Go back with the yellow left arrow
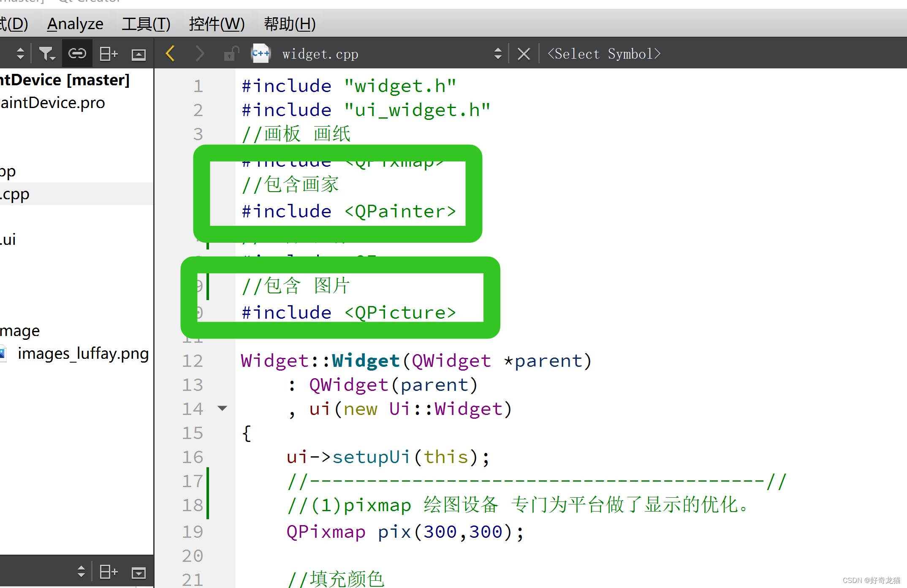The image size is (907, 588). coord(171,54)
